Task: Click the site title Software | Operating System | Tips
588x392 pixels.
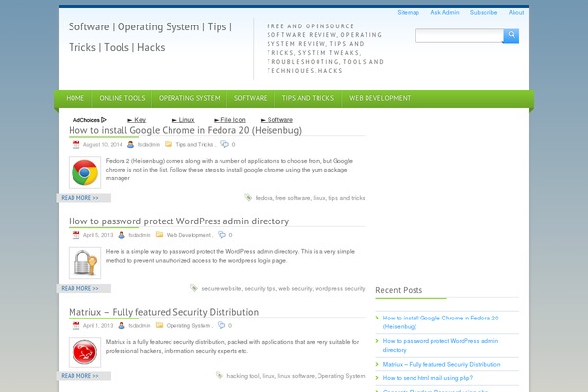Action: click(x=150, y=37)
